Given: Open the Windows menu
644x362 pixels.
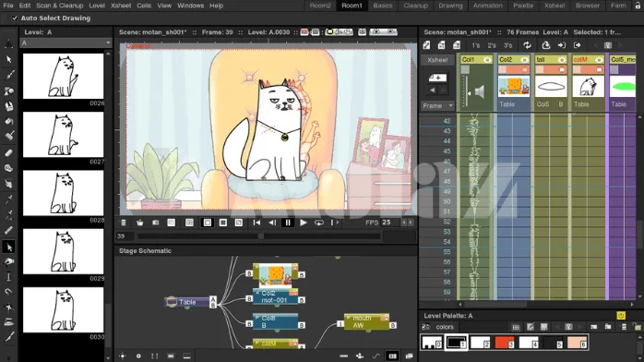Looking at the screenshot, I should (191, 6).
